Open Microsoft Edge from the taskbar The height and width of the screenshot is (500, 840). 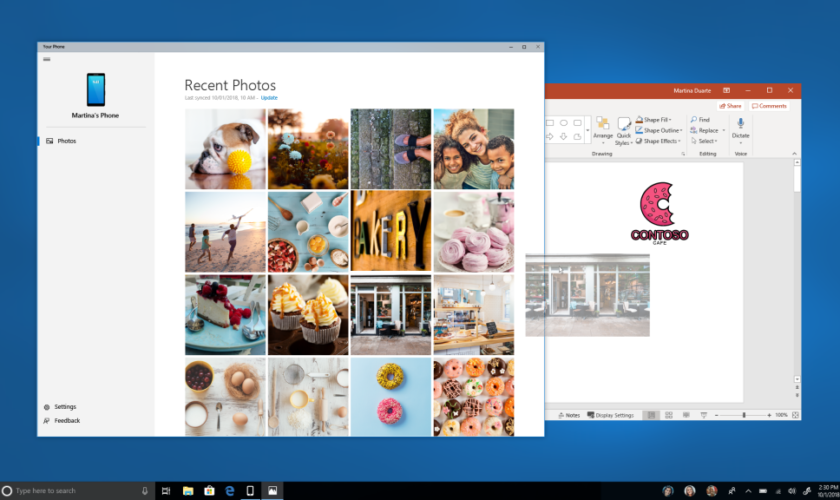coord(229,491)
